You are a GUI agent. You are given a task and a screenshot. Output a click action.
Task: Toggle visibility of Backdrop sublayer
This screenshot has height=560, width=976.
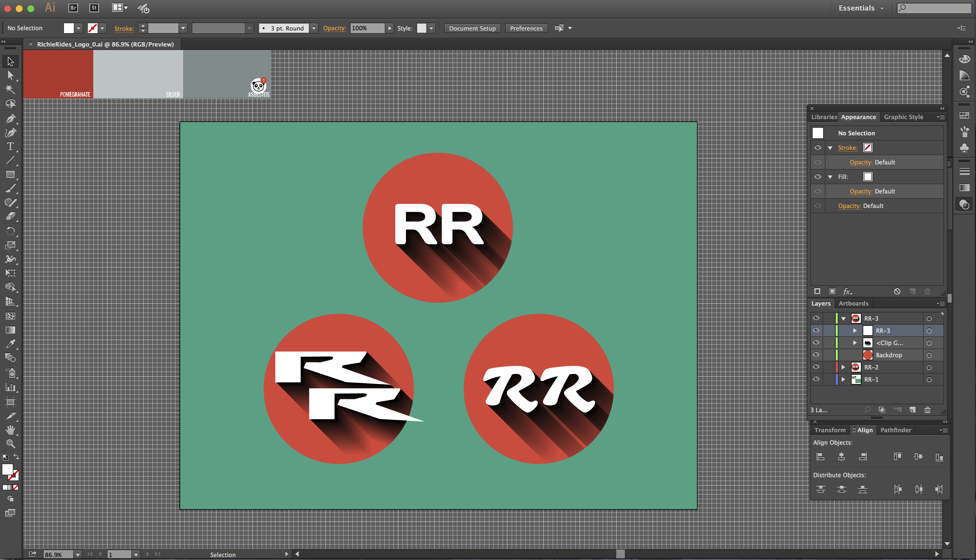[816, 354]
